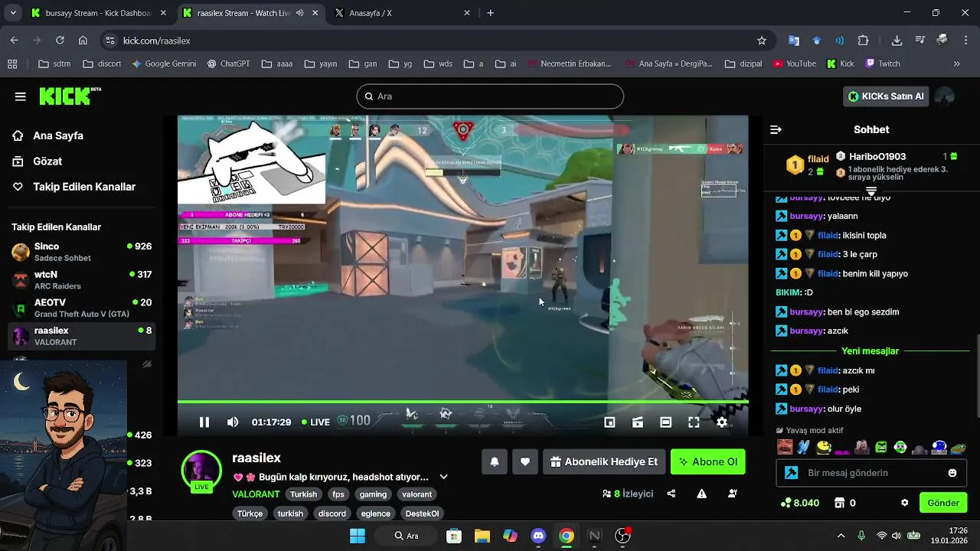Screen dimensions: 980x551
Task: Open Sinco channel in followed list
Action: click(x=81, y=252)
